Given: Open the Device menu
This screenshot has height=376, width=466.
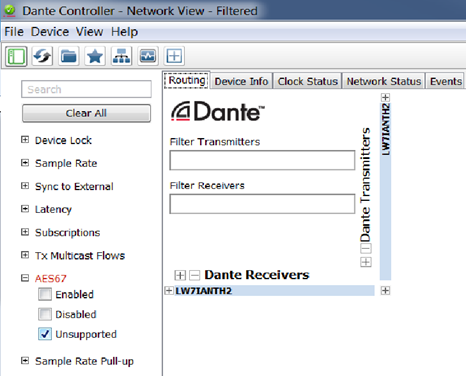Looking at the screenshot, I should pos(50,32).
